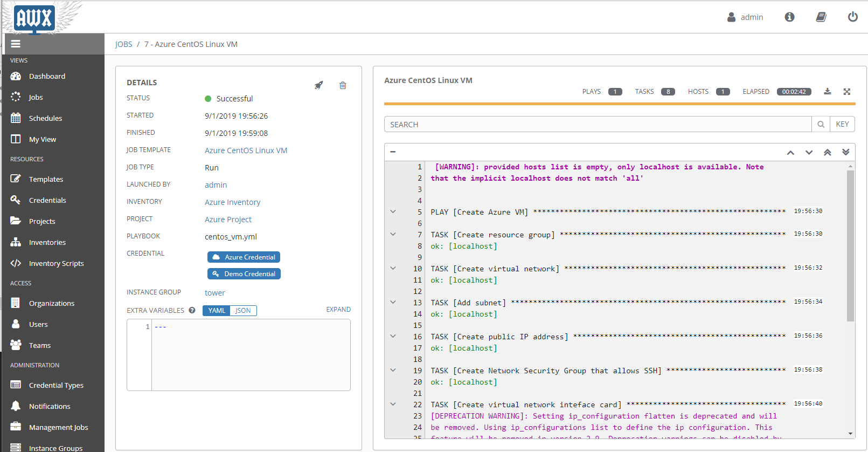The image size is (868, 452).
Task: Jump to bottom of output
Action: point(846,152)
